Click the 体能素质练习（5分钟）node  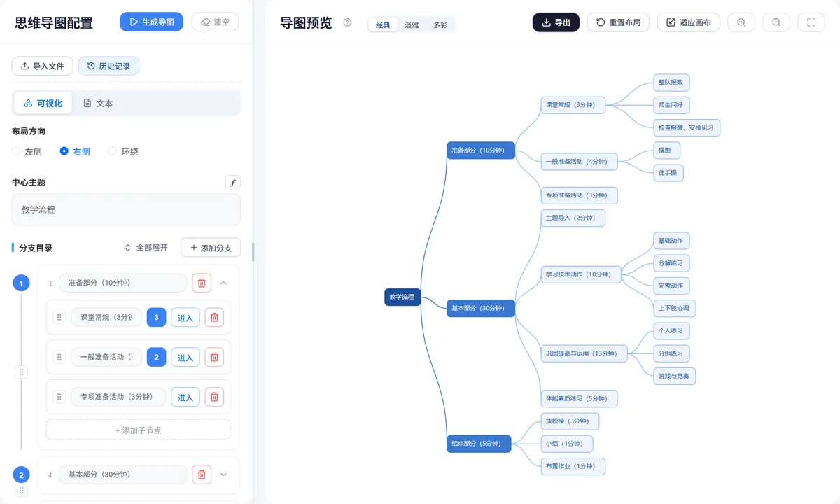coord(579,399)
